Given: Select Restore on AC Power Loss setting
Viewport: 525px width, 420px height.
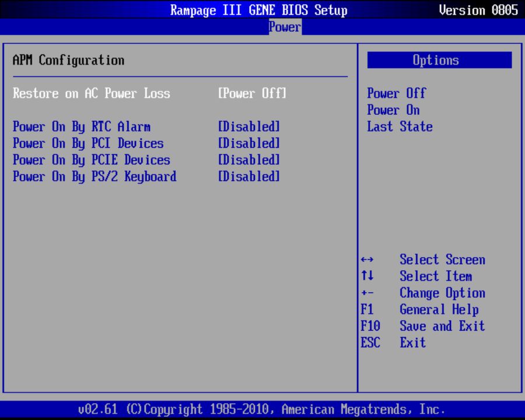Looking at the screenshot, I should tap(92, 93).
